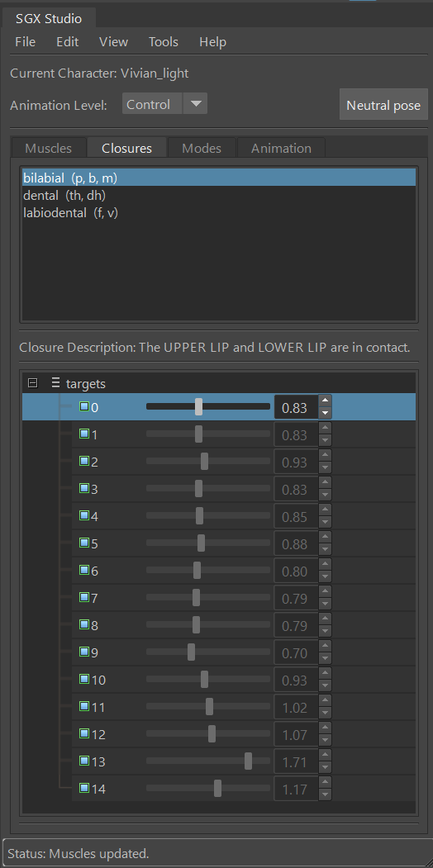Switch to the Muscles tab
Viewport: 433px width, 868px height.
tap(49, 149)
